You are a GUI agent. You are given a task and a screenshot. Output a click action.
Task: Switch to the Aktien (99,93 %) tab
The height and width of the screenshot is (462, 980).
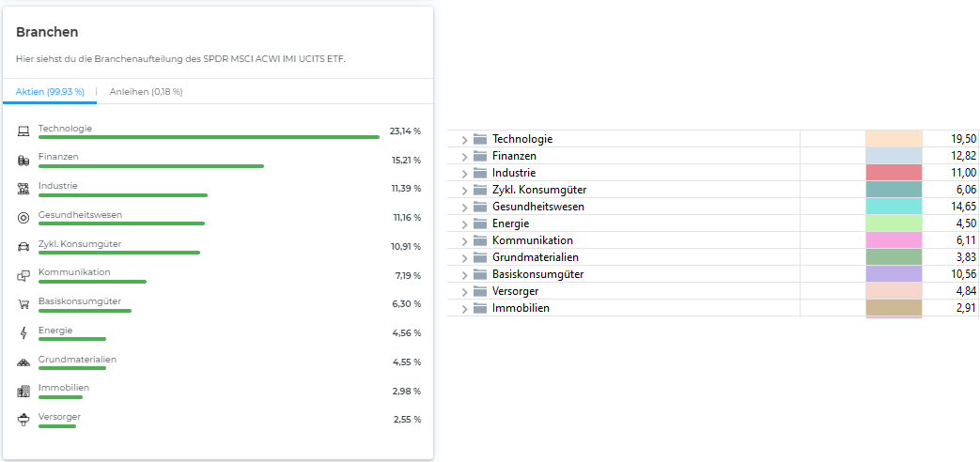[50, 92]
